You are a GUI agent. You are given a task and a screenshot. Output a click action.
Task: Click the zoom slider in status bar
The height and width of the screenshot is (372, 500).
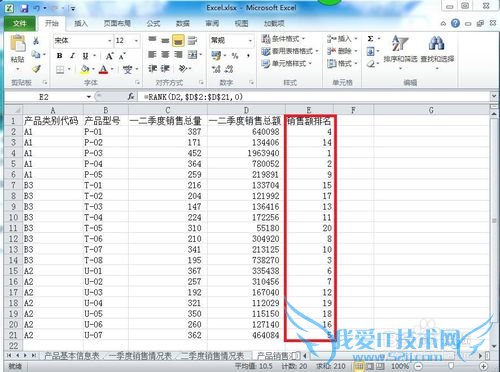450,366
